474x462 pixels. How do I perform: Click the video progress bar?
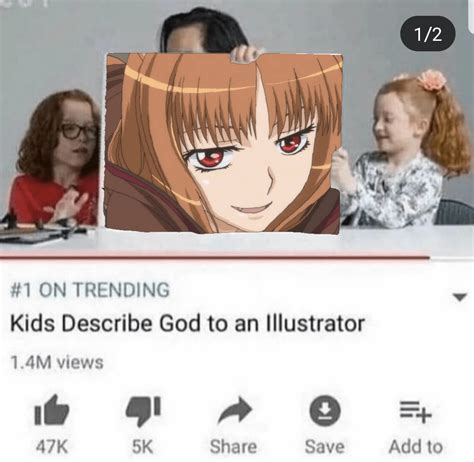(237, 258)
